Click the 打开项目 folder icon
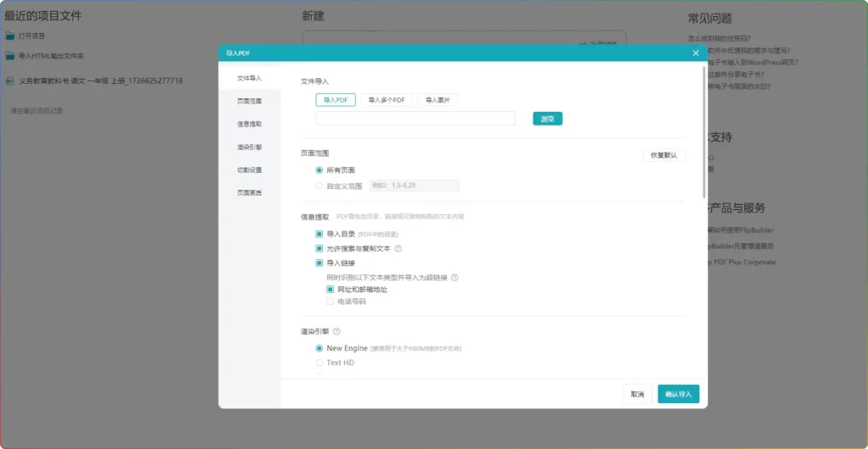This screenshot has width=868, height=449. coord(10,36)
